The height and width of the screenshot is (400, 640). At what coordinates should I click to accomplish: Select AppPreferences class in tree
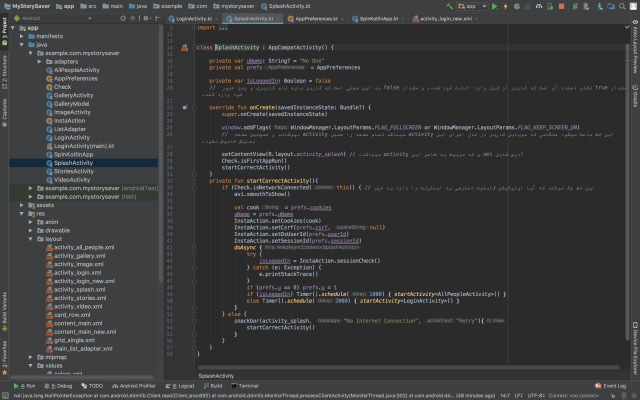pos(76,78)
